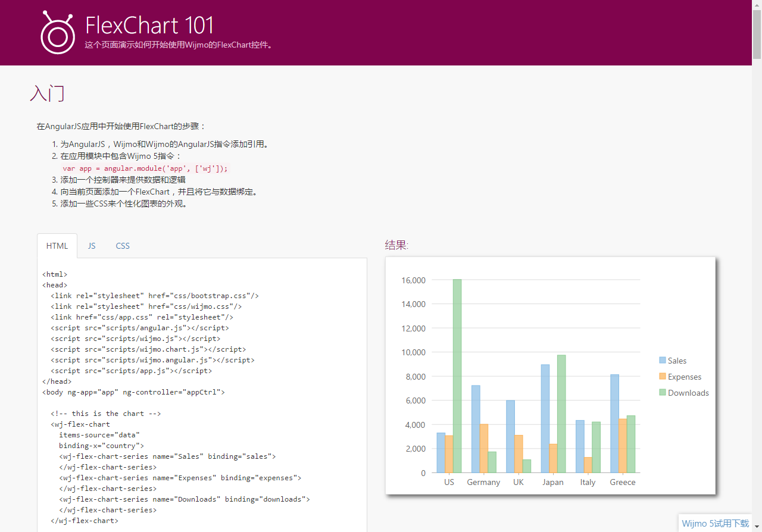Click the 入门 section heading
The image size is (762, 532).
pyautogui.click(x=47, y=93)
